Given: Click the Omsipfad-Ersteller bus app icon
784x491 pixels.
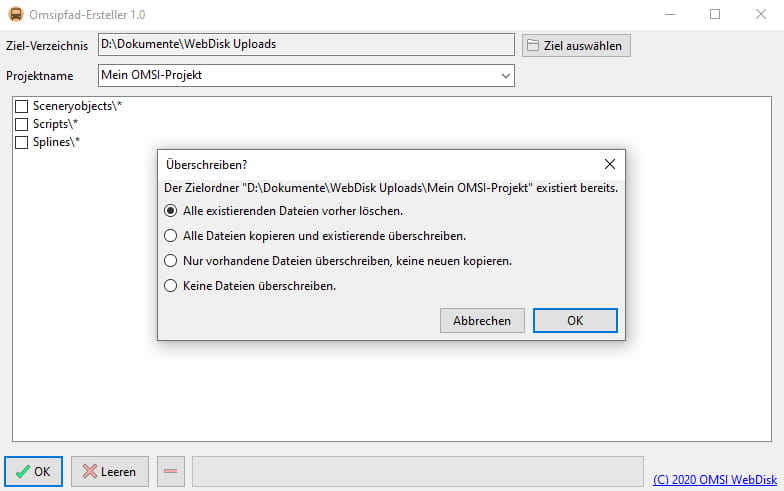Looking at the screenshot, I should pos(16,15).
